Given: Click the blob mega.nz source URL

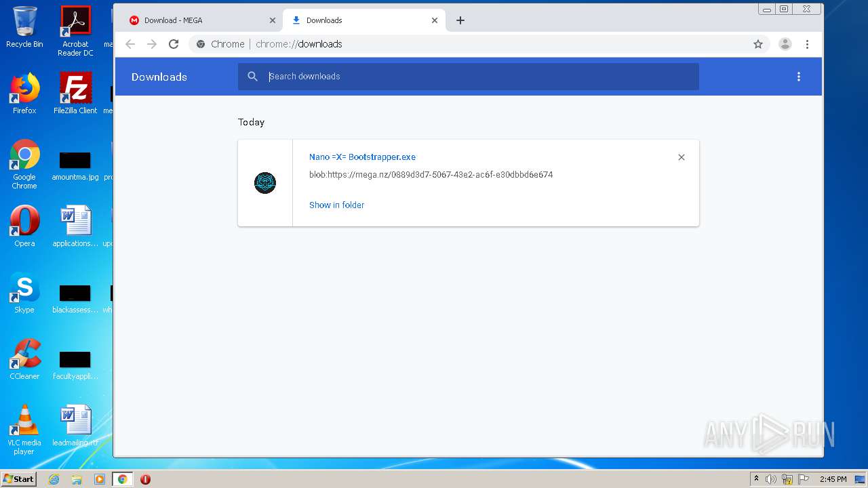Looking at the screenshot, I should coord(431,174).
